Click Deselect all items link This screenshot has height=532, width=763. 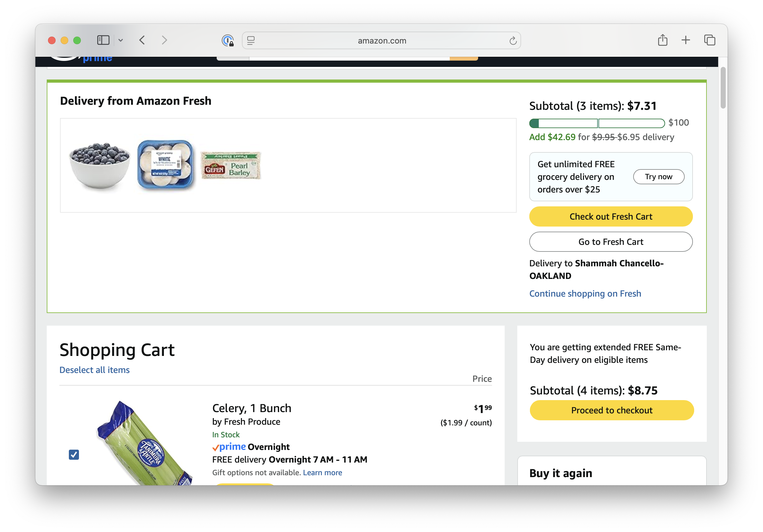pos(94,370)
